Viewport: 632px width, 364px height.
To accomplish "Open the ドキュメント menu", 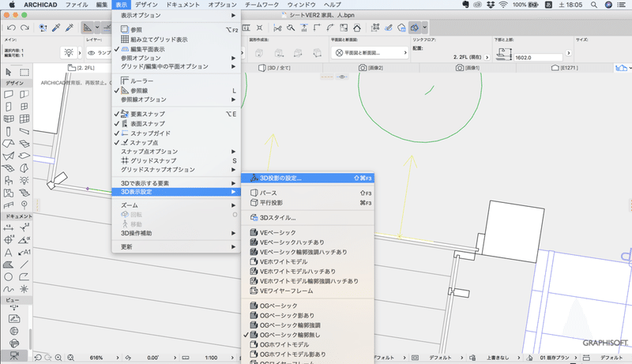I will [x=183, y=5].
